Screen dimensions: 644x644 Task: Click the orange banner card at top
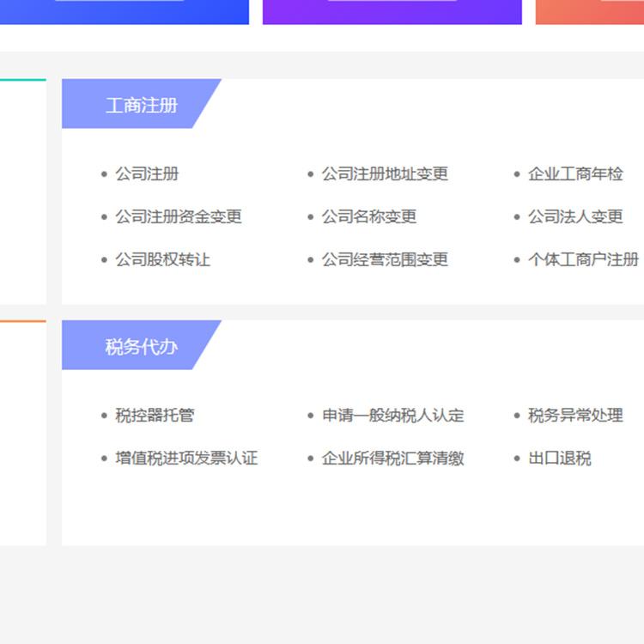pyautogui.click(x=591, y=11)
